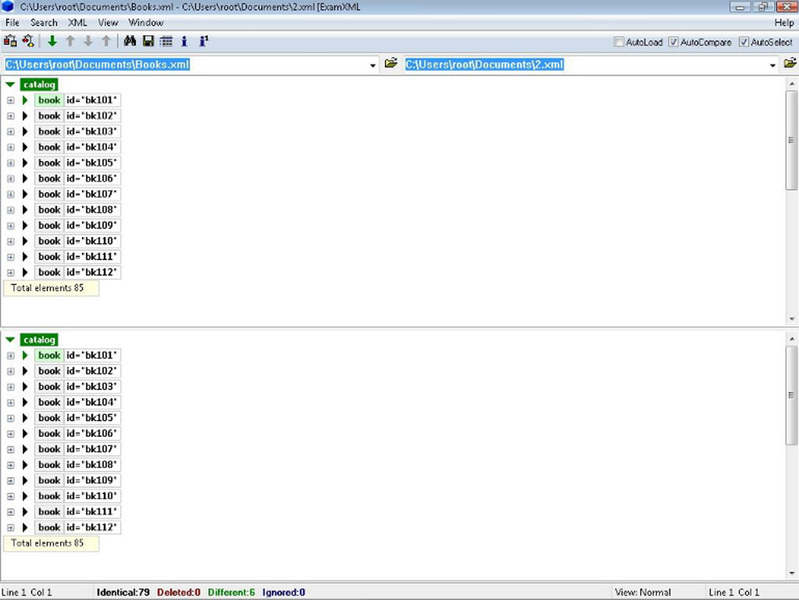
Task: Expand plus box for bk102 in bottom pane
Action: [11, 371]
